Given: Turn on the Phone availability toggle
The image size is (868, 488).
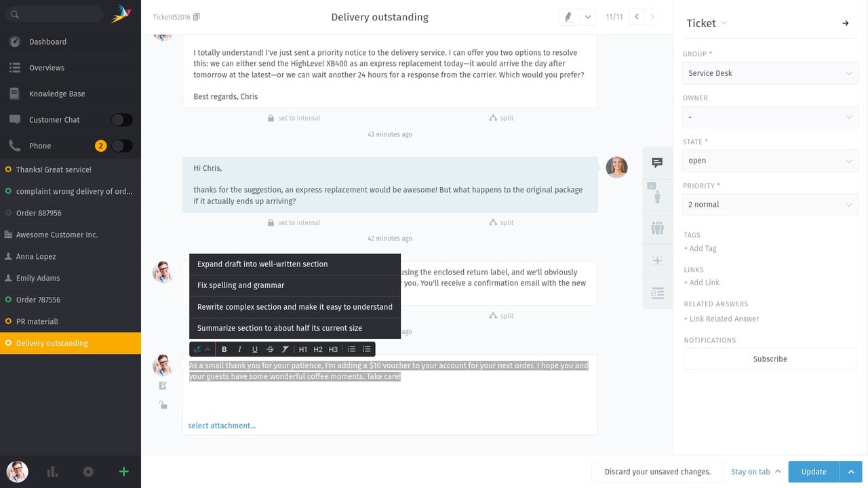Looking at the screenshot, I should [121, 145].
